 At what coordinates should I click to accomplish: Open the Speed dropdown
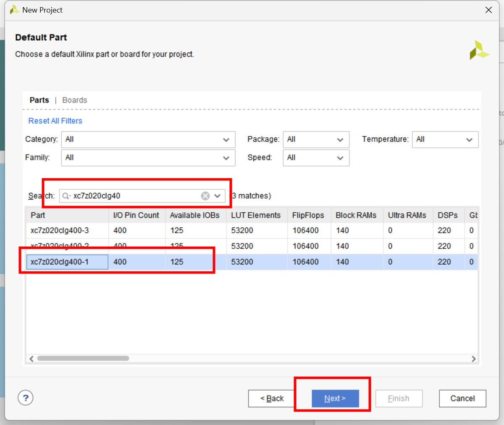click(316, 158)
